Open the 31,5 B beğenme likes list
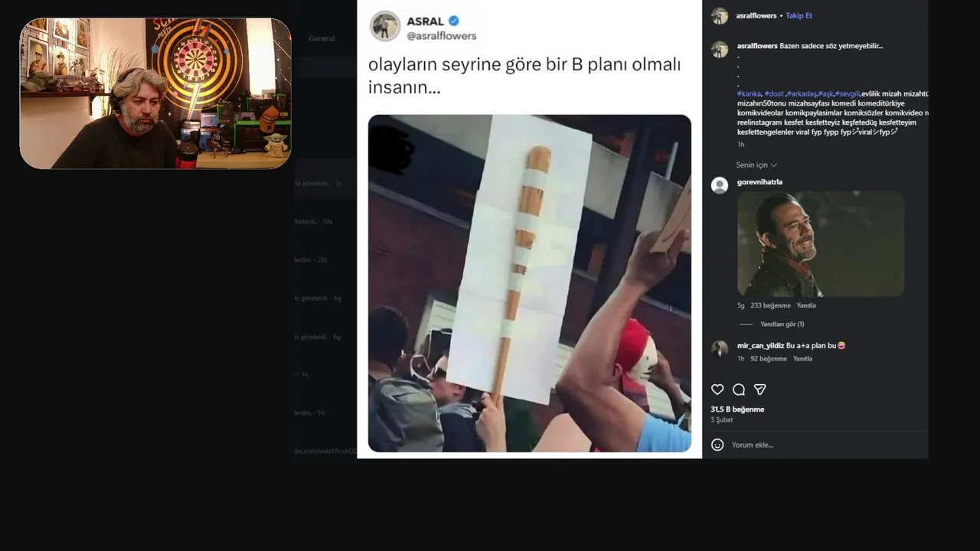The width and height of the screenshot is (980, 551). click(x=737, y=409)
